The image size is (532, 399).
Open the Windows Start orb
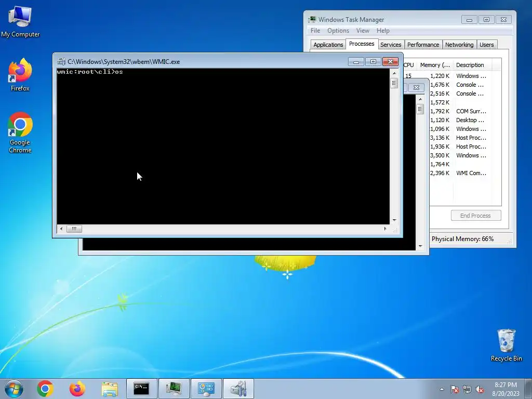pos(14,389)
